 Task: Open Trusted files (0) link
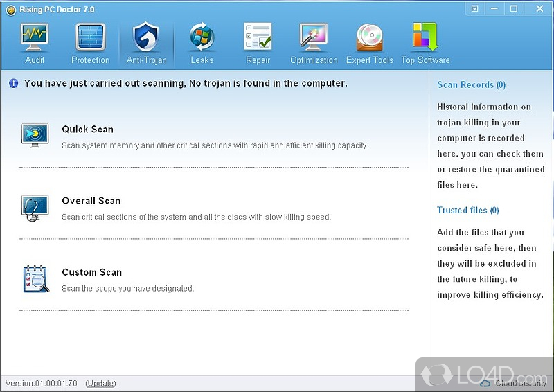pos(467,210)
